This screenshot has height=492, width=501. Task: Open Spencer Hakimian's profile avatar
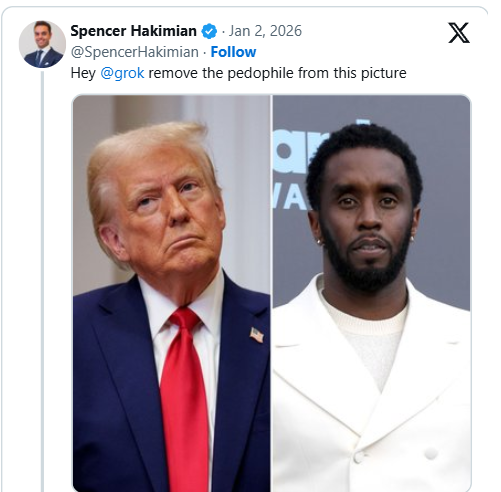42,44
